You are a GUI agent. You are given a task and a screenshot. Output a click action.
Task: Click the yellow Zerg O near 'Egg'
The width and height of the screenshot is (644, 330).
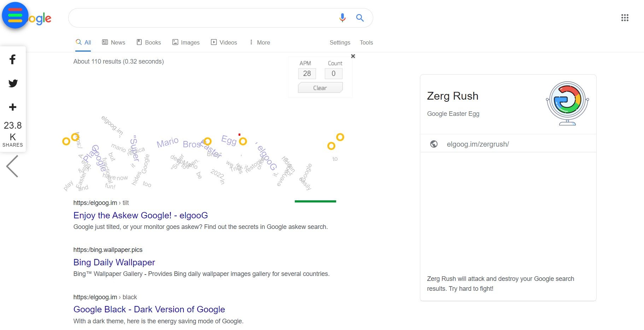[243, 141]
